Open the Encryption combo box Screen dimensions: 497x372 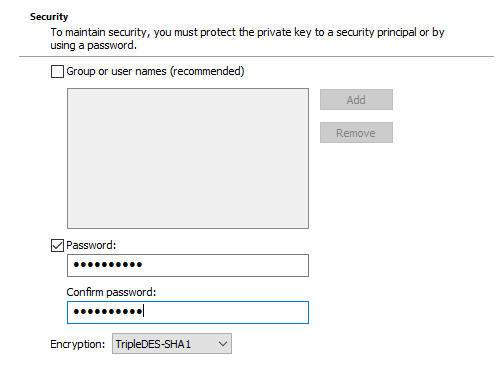(172, 344)
